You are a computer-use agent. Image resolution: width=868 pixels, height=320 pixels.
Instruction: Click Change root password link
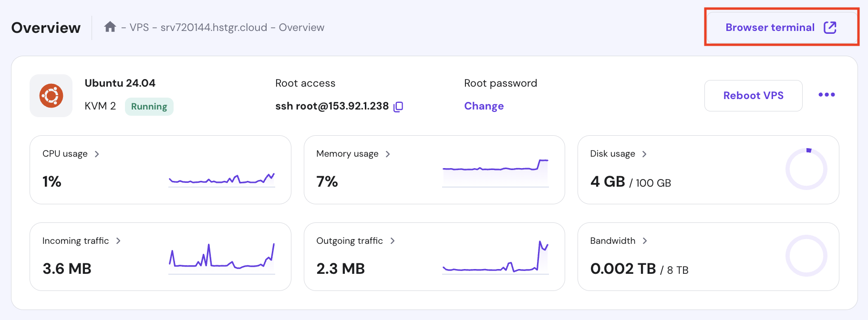click(484, 106)
